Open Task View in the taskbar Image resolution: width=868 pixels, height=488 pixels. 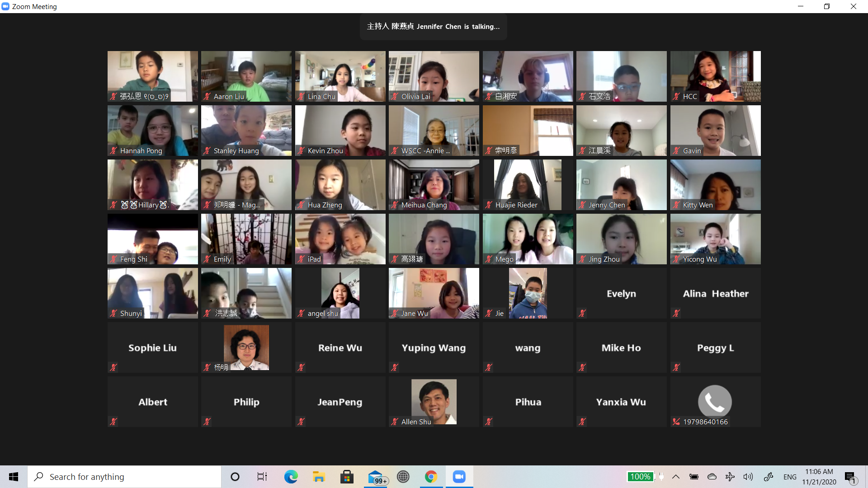coord(262,477)
